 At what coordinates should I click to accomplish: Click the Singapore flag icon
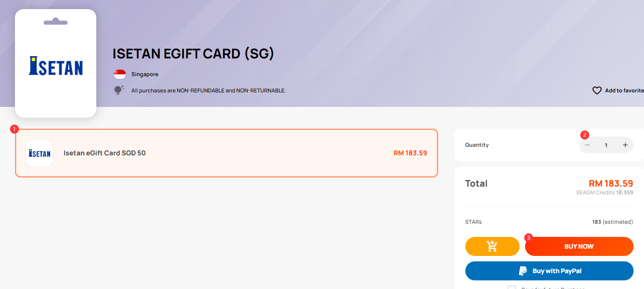tap(120, 74)
